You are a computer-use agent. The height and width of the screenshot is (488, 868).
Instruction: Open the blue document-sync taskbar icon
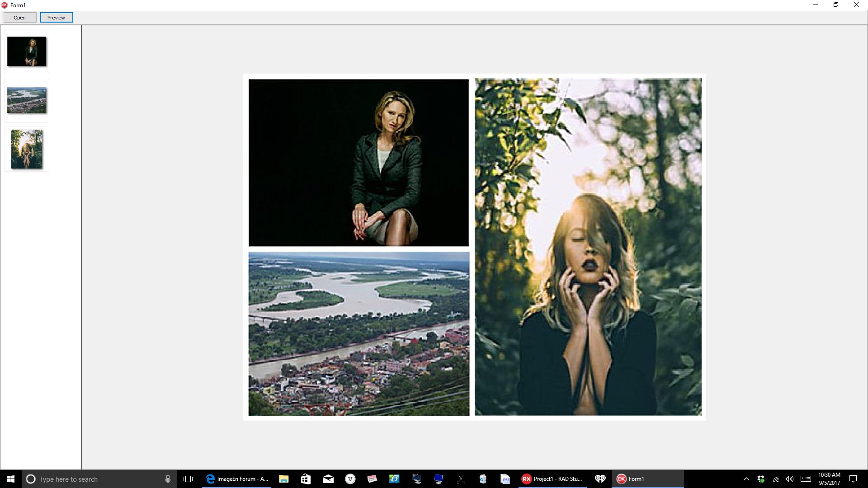(x=483, y=479)
